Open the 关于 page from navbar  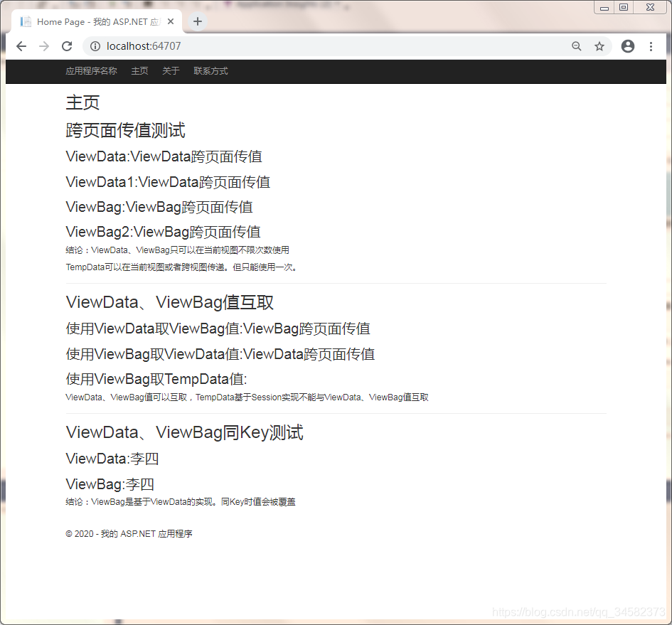click(171, 71)
